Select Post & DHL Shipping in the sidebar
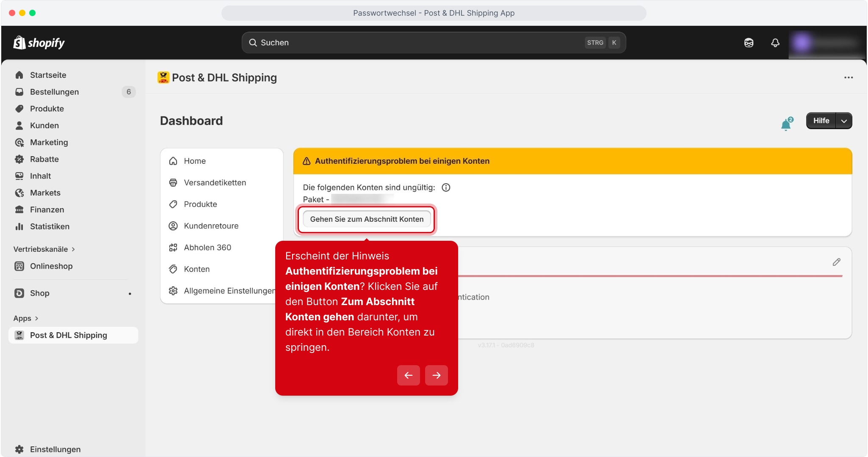The image size is (868, 457). (x=73, y=335)
